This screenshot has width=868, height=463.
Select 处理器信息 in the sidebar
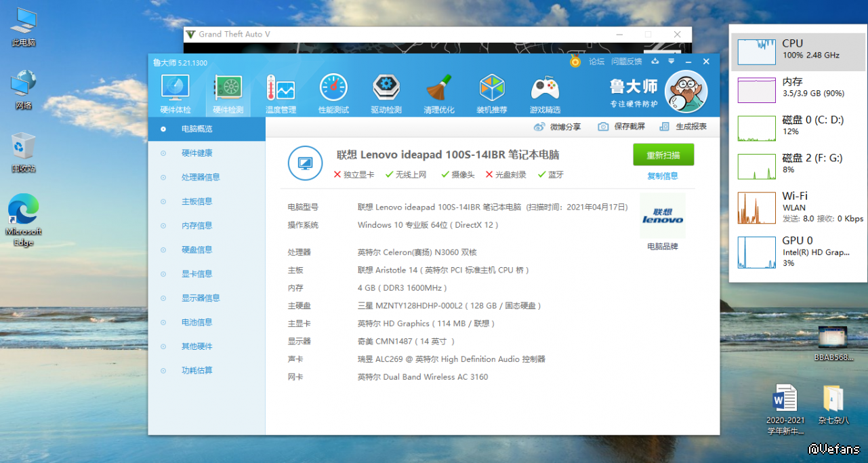tap(201, 178)
